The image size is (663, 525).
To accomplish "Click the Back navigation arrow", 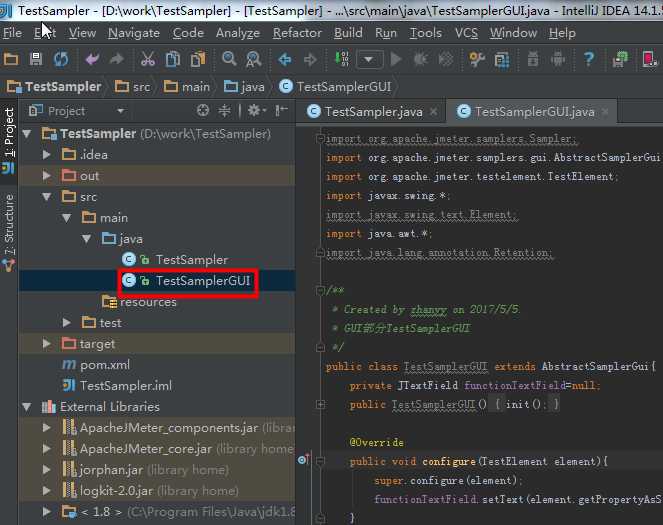I will [x=285, y=59].
